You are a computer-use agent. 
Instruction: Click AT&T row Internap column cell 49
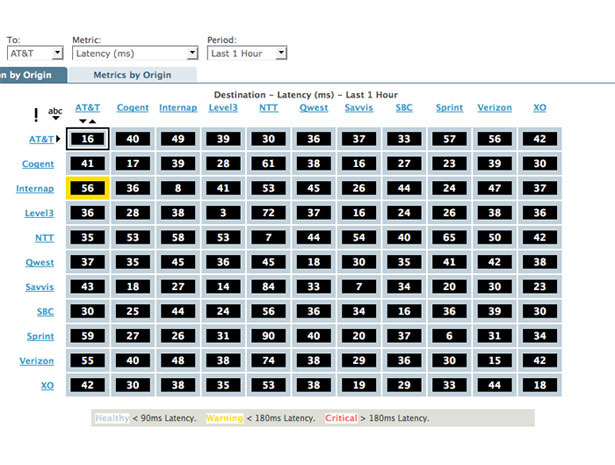178,139
